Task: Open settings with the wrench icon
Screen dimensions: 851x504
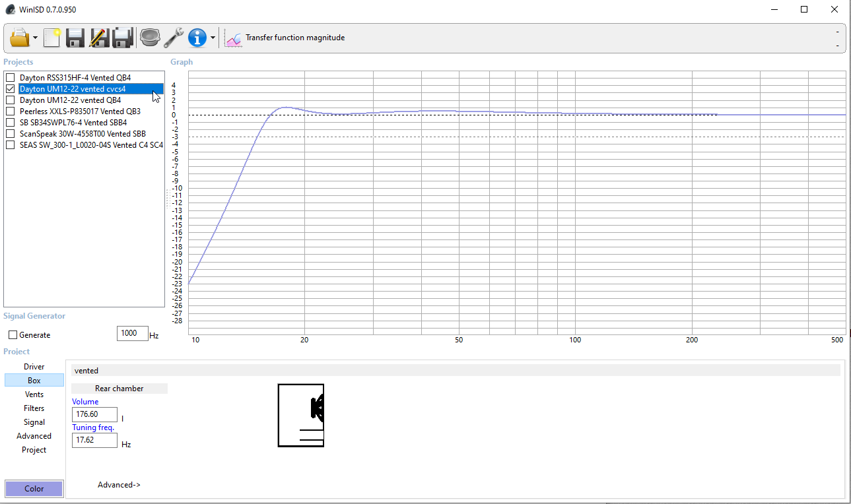Action: tap(174, 38)
